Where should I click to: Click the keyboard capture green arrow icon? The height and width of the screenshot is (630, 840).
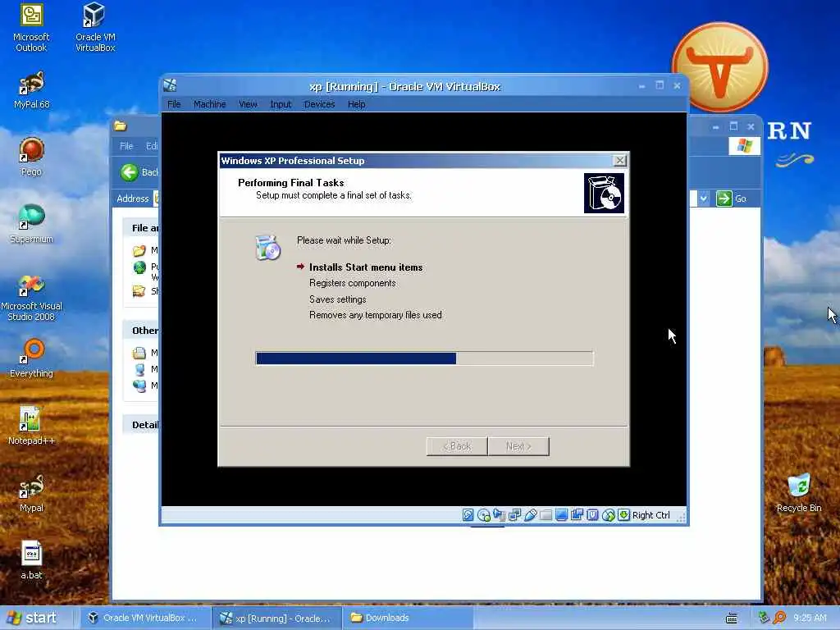coord(623,515)
